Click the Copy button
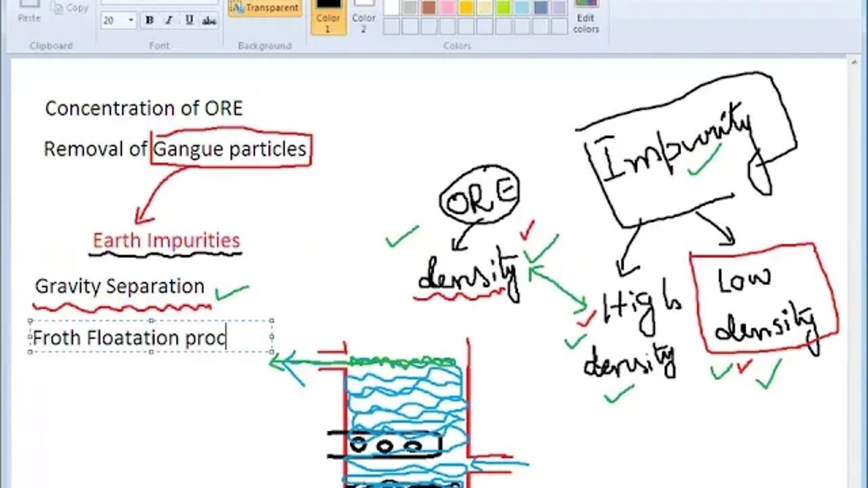This screenshot has height=488, width=868. click(x=70, y=7)
